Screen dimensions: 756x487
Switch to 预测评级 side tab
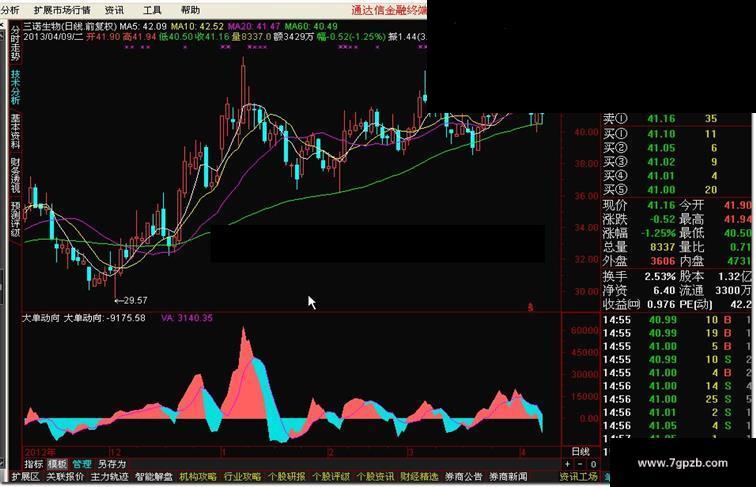coord(15,219)
